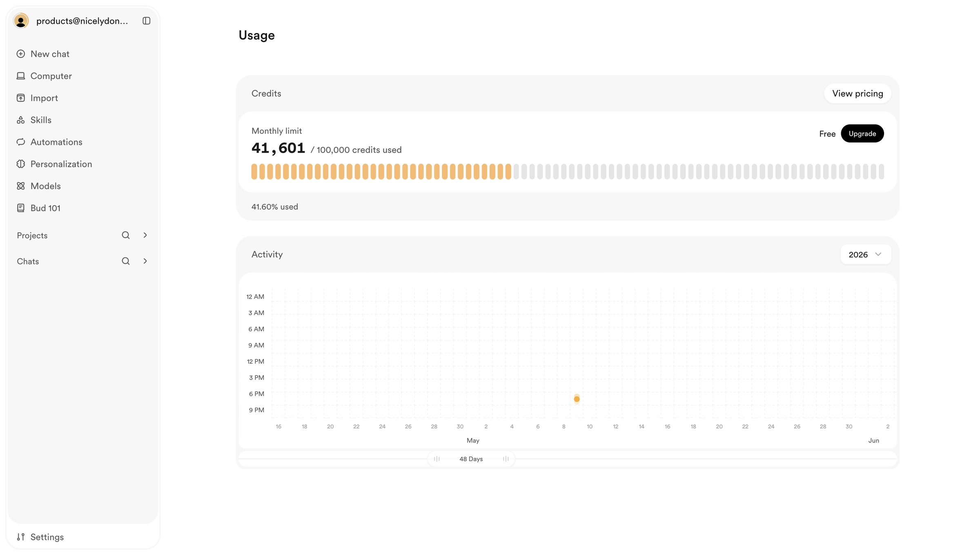The height and width of the screenshot is (555, 980).
Task: Expand the Chats section chevron
Action: (x=145, y=261)
